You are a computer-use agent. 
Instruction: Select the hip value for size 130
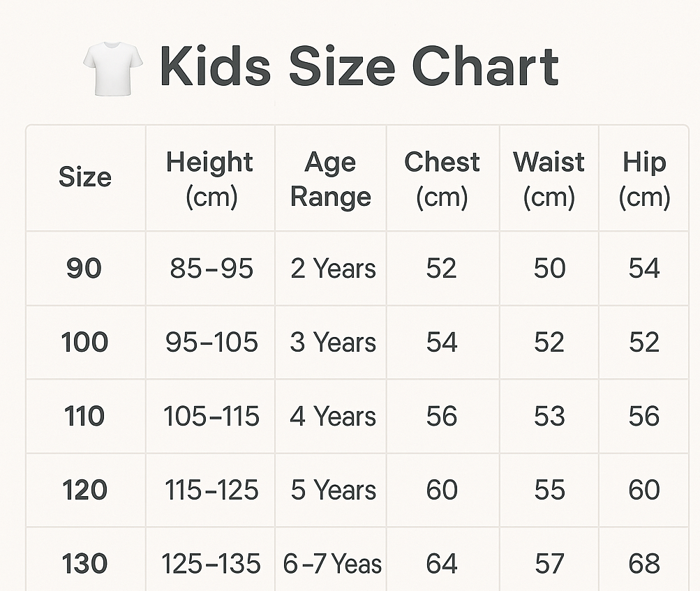point(644,564)
